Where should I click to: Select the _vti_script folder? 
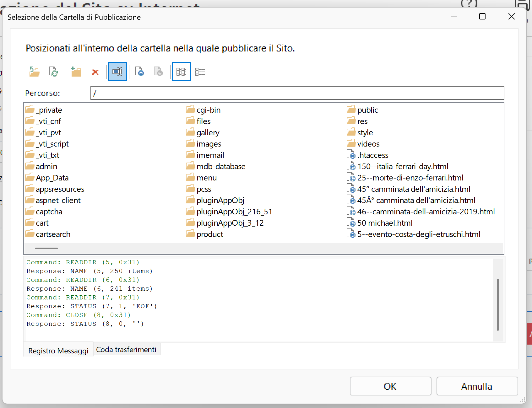pos(47,144)
